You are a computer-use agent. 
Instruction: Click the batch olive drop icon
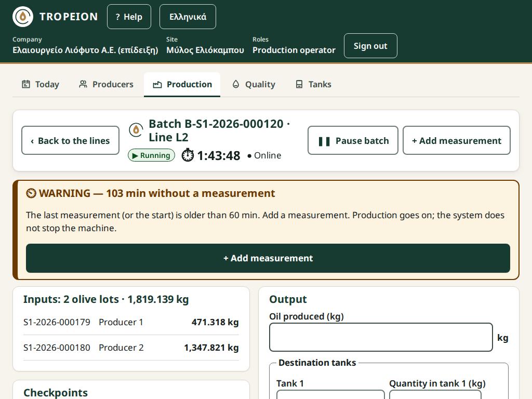[x=136, y=130]
